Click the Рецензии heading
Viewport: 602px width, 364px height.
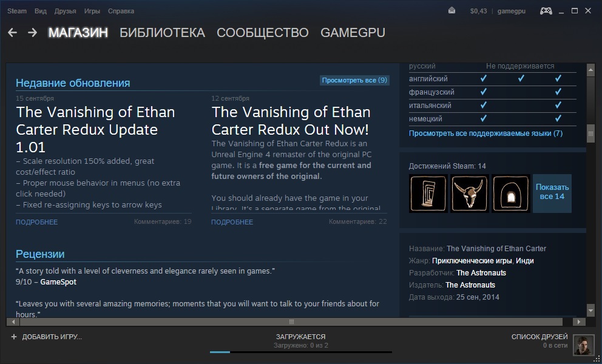[x=40, y=254]
